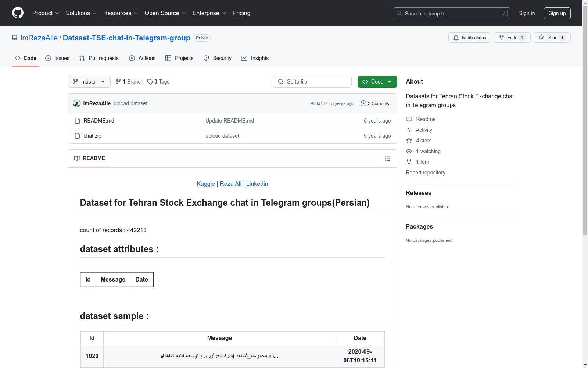Expand the green Code dropdown button
The image size is (588, 368).
coord(377,82)
